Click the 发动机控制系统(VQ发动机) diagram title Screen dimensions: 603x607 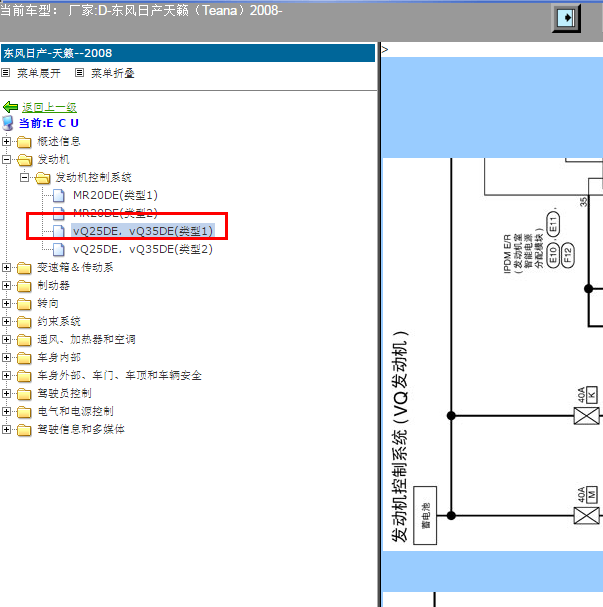[x=400, y=437]
